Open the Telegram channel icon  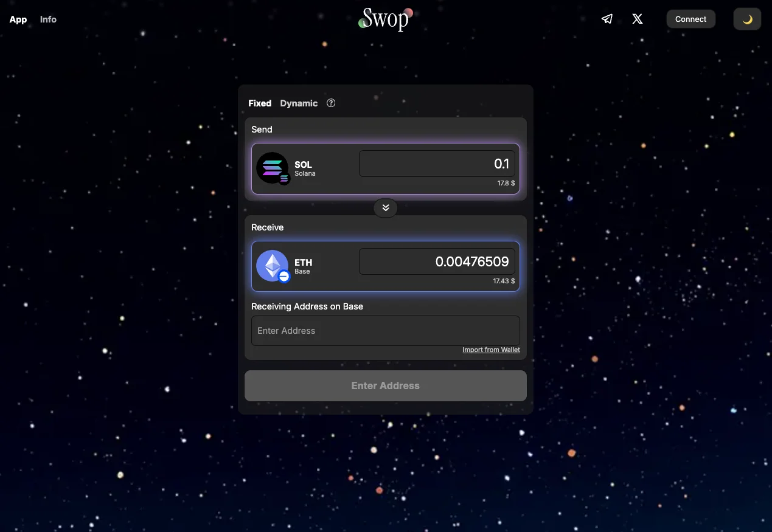click(x=607, y=19)
